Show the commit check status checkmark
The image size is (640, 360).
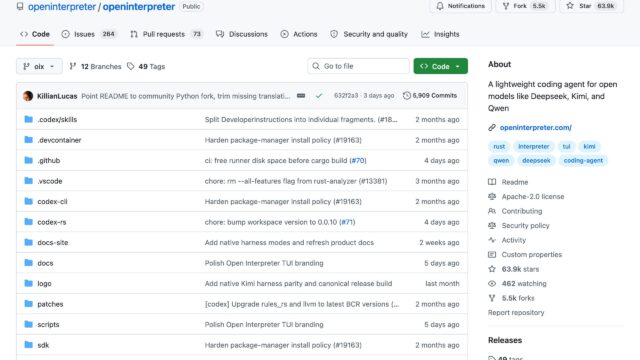click(319, 96)
